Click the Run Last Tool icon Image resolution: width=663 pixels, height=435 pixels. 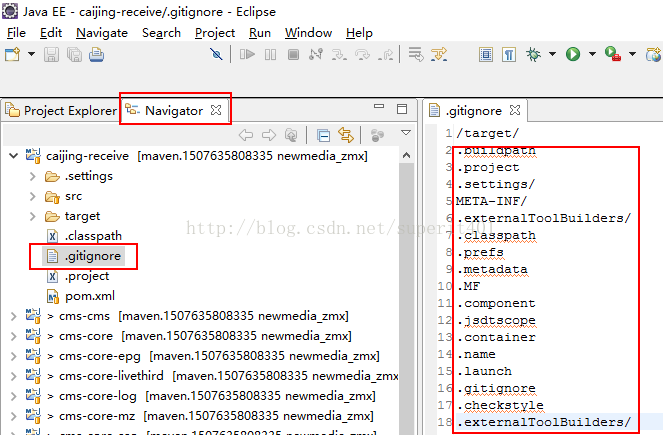(613, 54)
